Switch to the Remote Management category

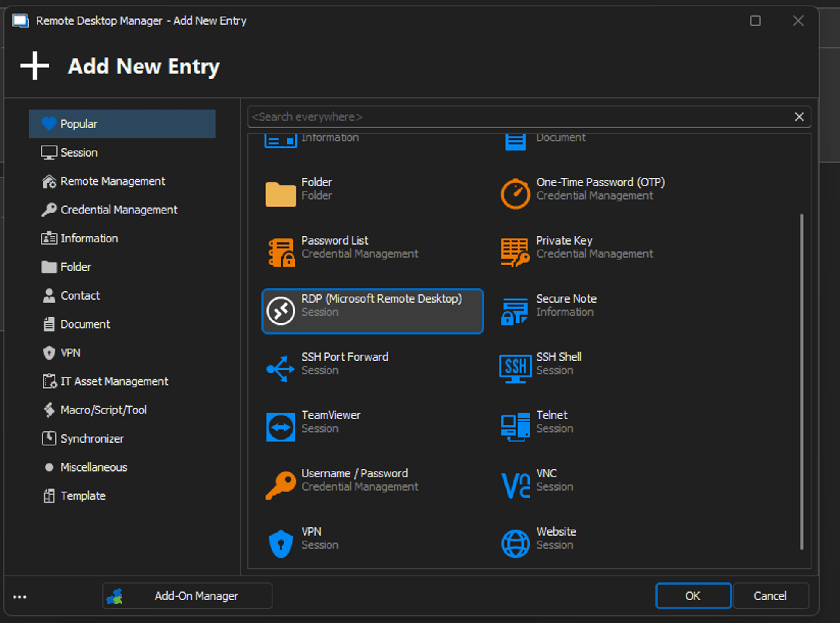[113, 181]
